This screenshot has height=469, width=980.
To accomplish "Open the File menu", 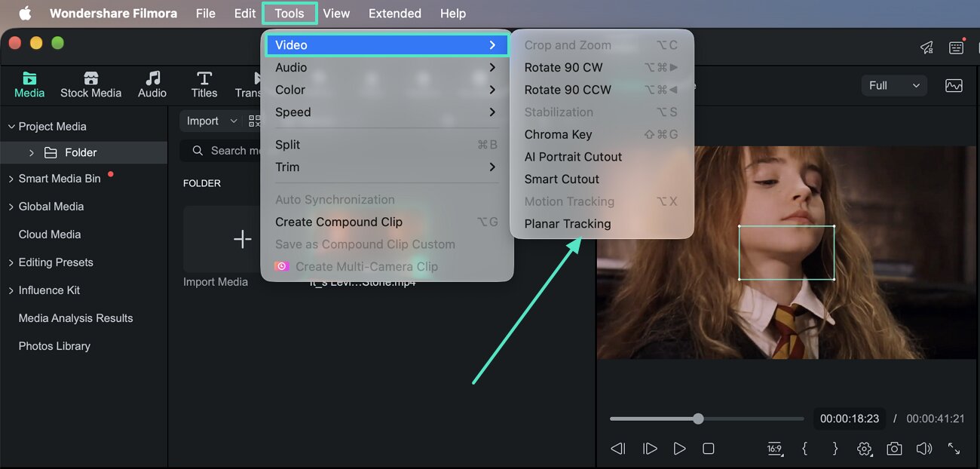I will click(206, 14).
